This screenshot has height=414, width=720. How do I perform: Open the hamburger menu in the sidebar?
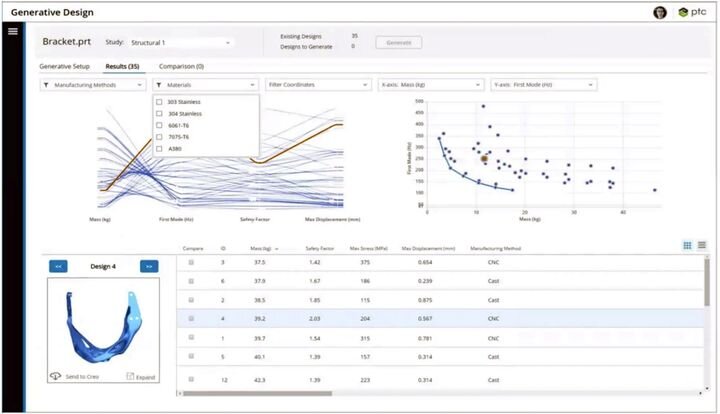pos(13,31)
